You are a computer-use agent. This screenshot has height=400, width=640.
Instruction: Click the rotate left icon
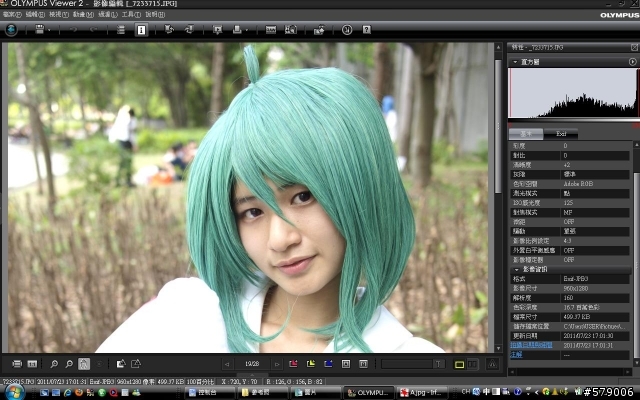point(169,29)
